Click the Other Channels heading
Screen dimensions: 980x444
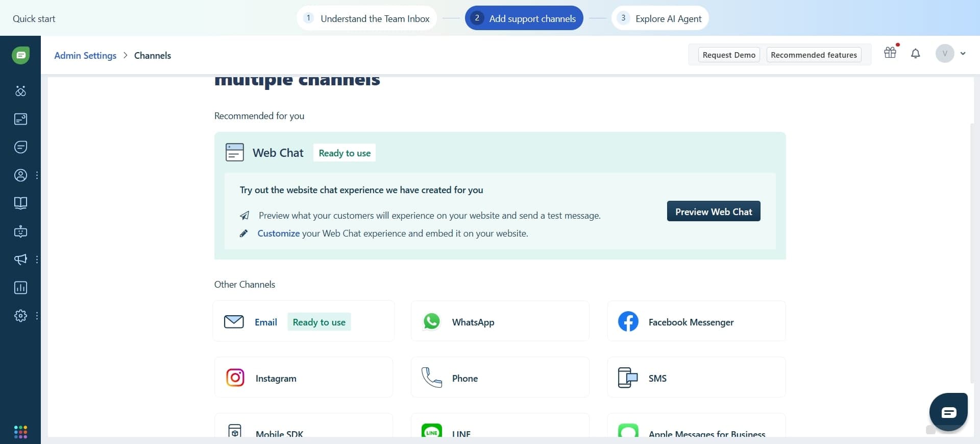tap(244, 285)
